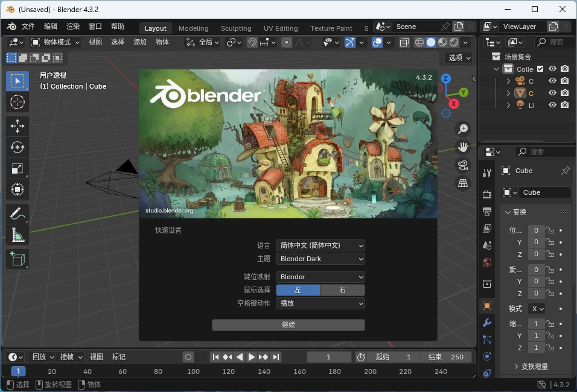Screen dimensions: 577x392
Task: Activate the Select Box tool
Action: pos(18,81)
